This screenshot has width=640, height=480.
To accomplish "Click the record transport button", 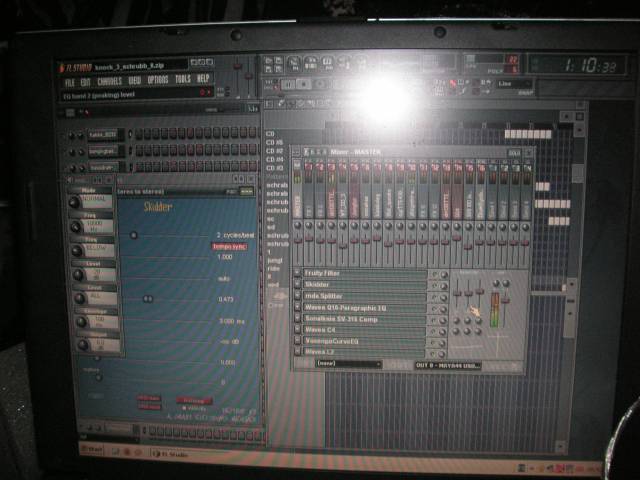I will (320, 84).
